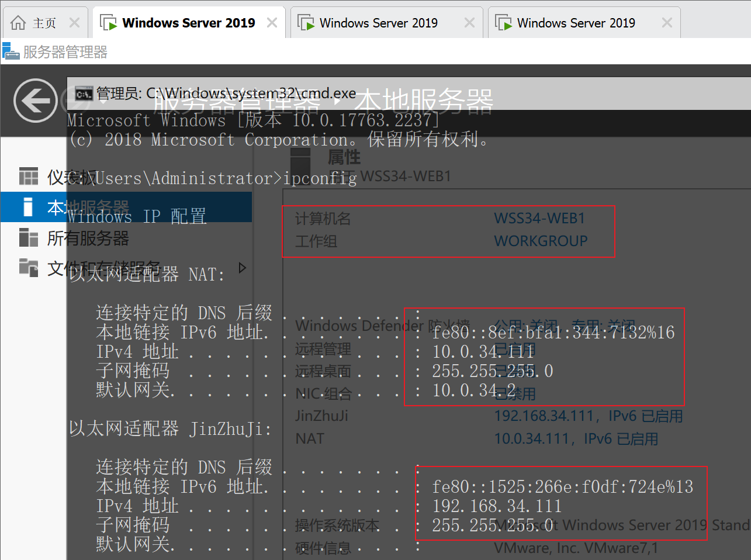Click the 以太网适配器 JinZhuJi heading

pyautogui.click(x=170, y=428)
